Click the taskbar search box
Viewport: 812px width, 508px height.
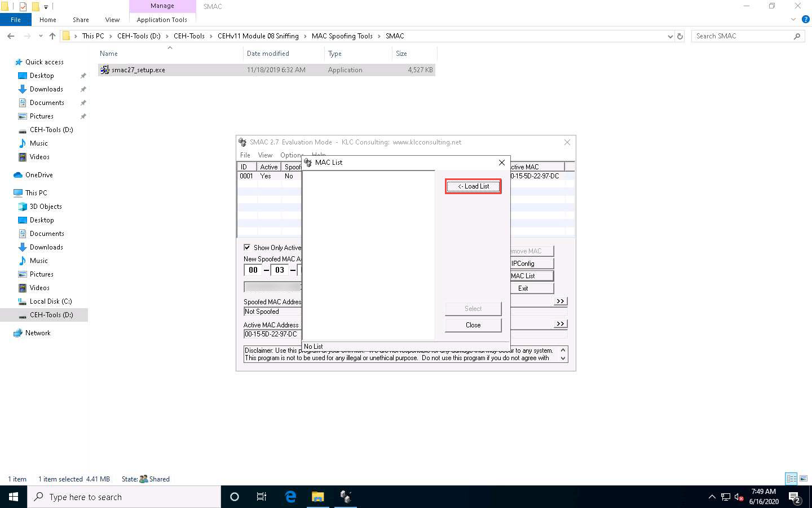click(x=124, y=497)
